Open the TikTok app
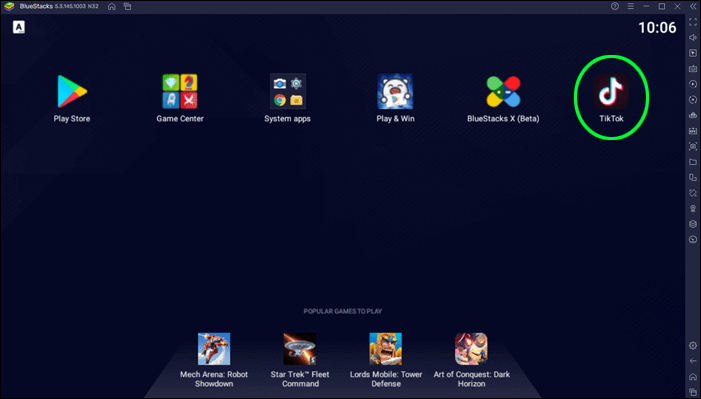701x399 pixels. point(611,92)
